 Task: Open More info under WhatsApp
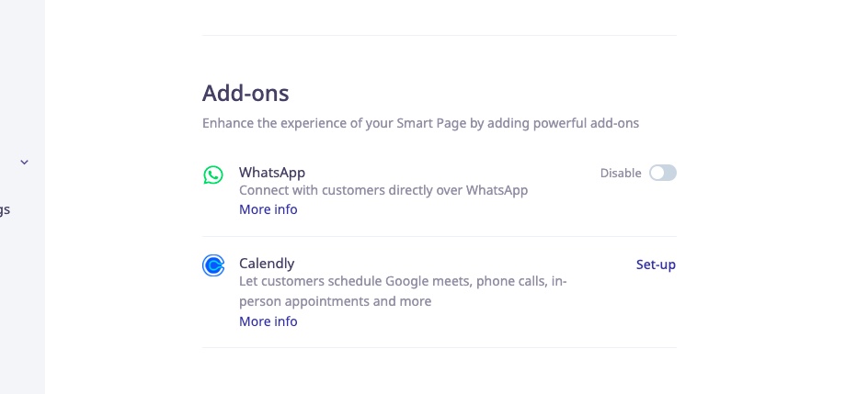(268, 209)
